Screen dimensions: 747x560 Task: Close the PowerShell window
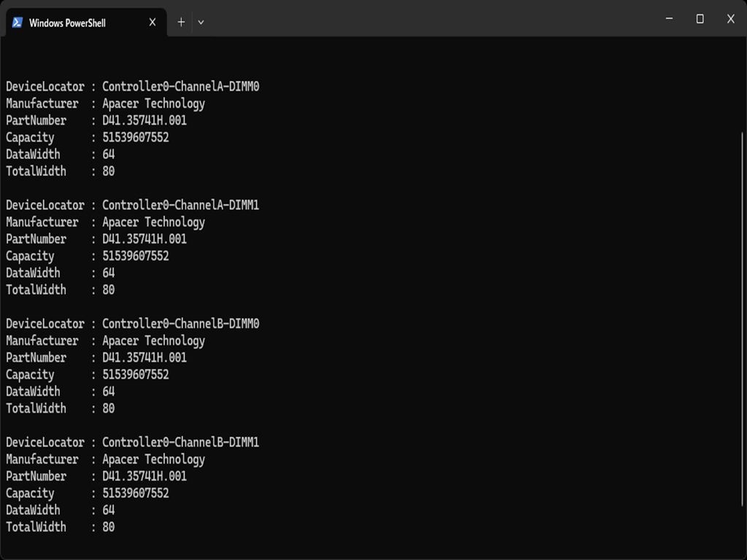tap(731, 18)
